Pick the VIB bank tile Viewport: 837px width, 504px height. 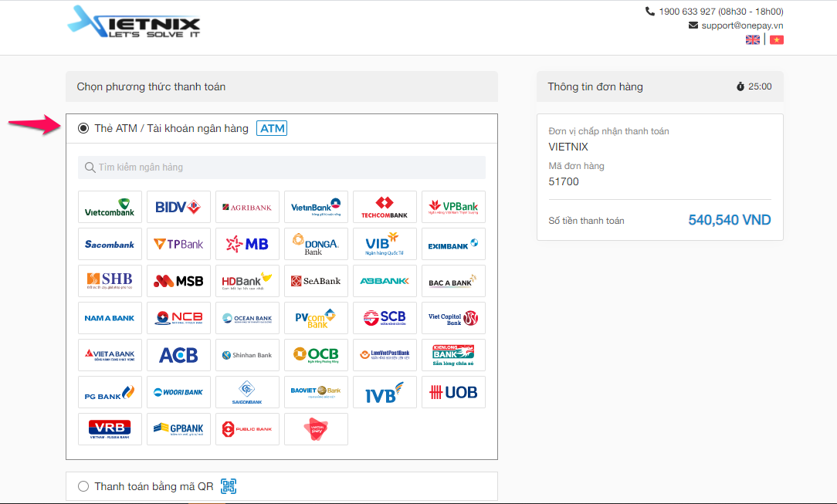pyautogui.click(x=385, y=244)
